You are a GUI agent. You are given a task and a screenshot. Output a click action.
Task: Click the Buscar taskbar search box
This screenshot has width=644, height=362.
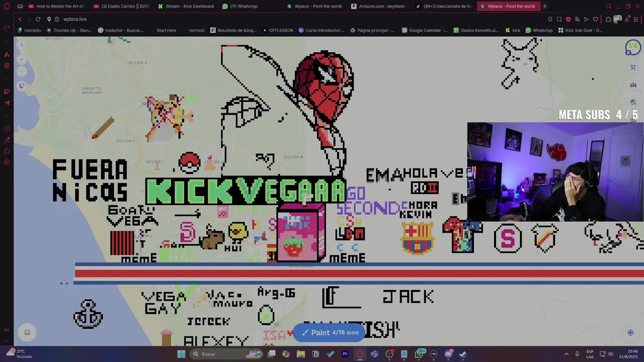(x=227, y=354)
